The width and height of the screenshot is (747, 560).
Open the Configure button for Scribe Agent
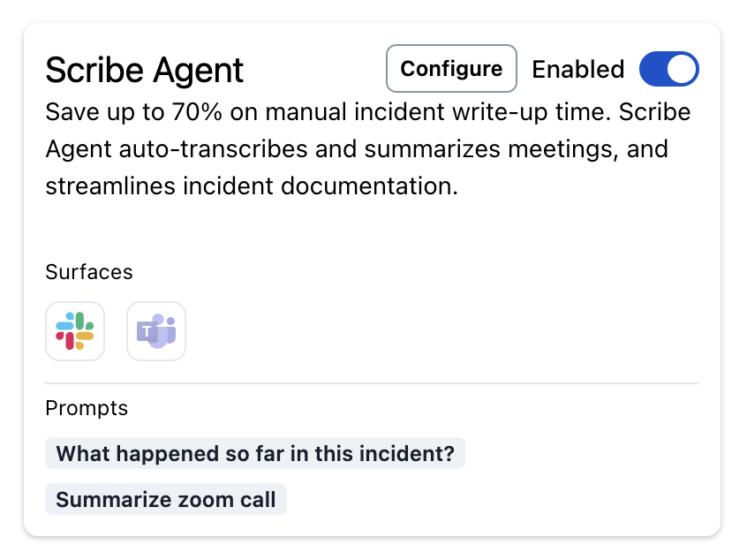click(x=451, y=69)
